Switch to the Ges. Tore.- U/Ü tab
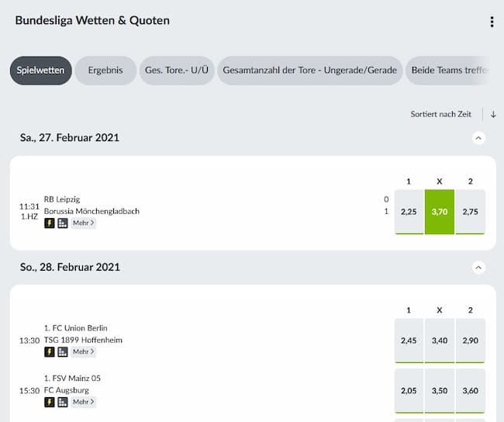This screenshot has width=504, height=422. tap(177, 71)
